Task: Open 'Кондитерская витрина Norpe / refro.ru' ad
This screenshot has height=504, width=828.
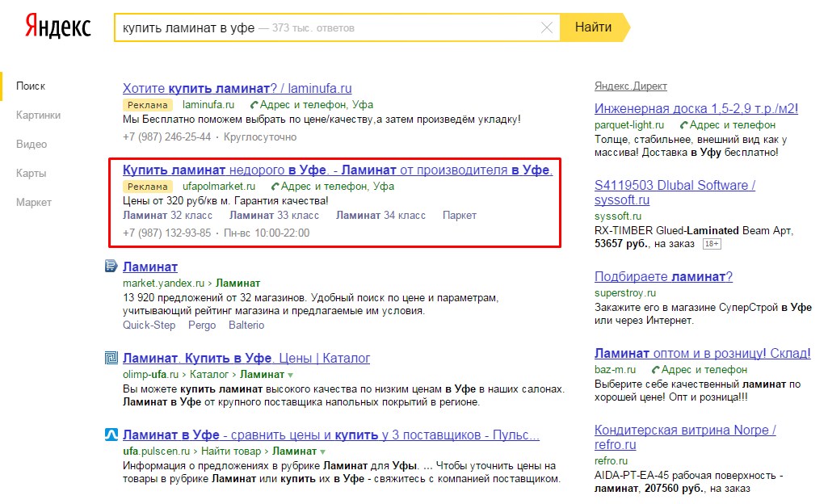Action: (685, 437)
